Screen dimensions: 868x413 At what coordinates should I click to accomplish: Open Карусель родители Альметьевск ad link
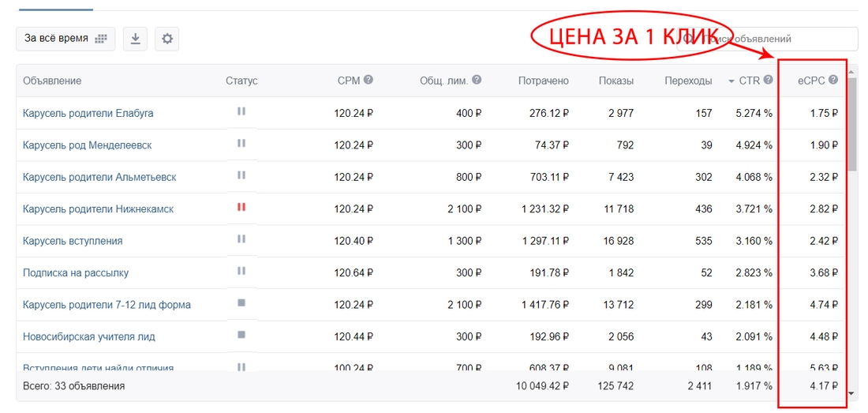coord(99,177)
